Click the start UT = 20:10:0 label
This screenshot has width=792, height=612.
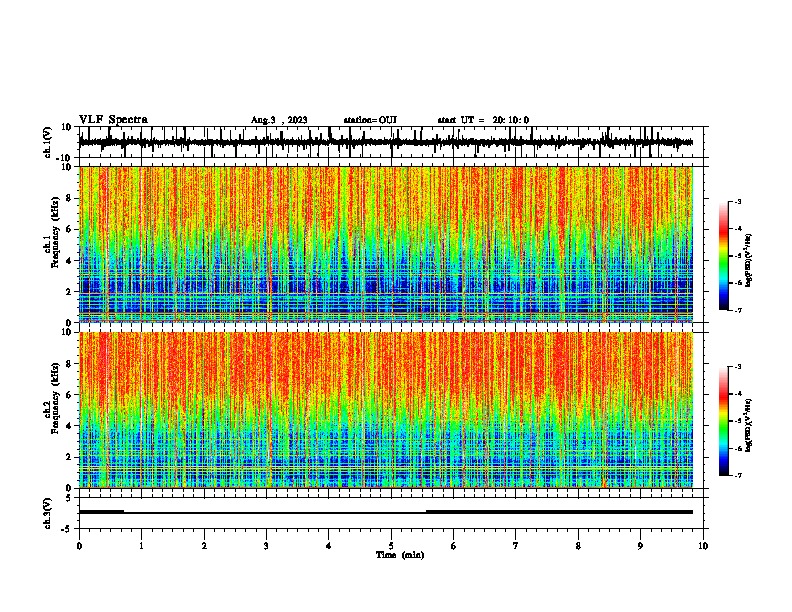click(x=483, y=120)
